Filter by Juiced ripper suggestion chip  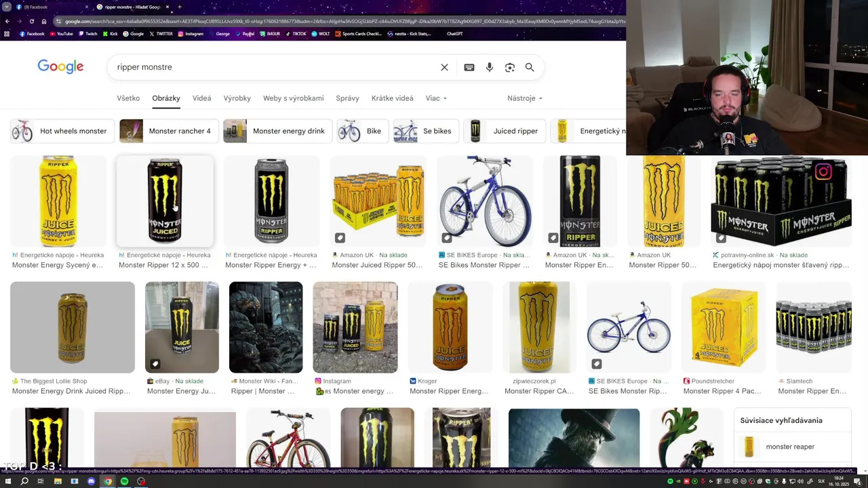(x=505, y=131)
